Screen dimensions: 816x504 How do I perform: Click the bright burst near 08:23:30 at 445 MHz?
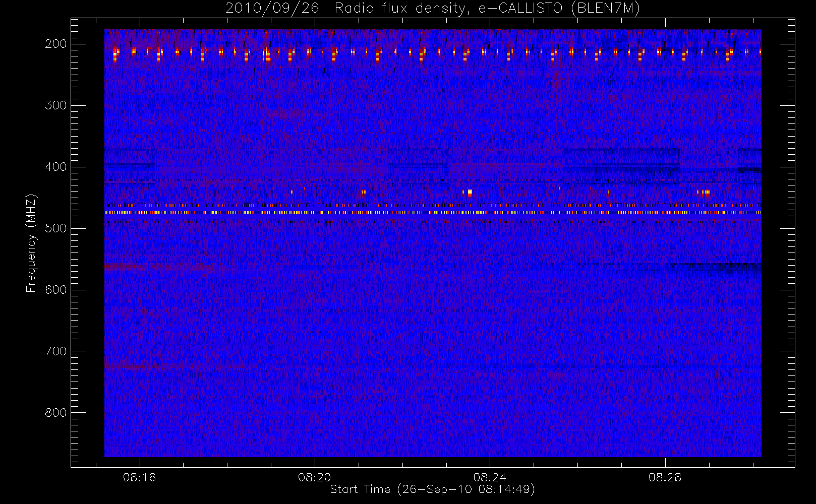(x=470, y=193)
